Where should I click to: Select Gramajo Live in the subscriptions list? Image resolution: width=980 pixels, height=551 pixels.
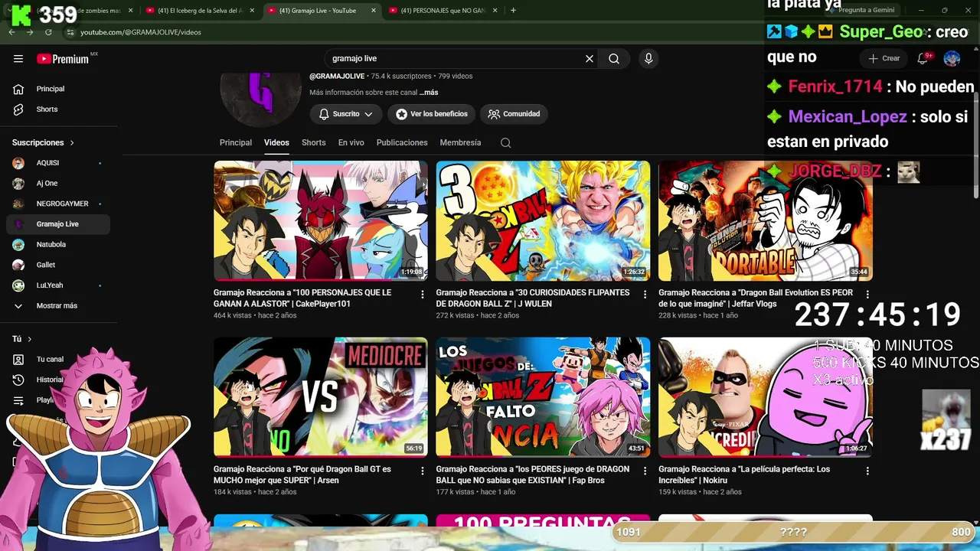pos(58,224)
